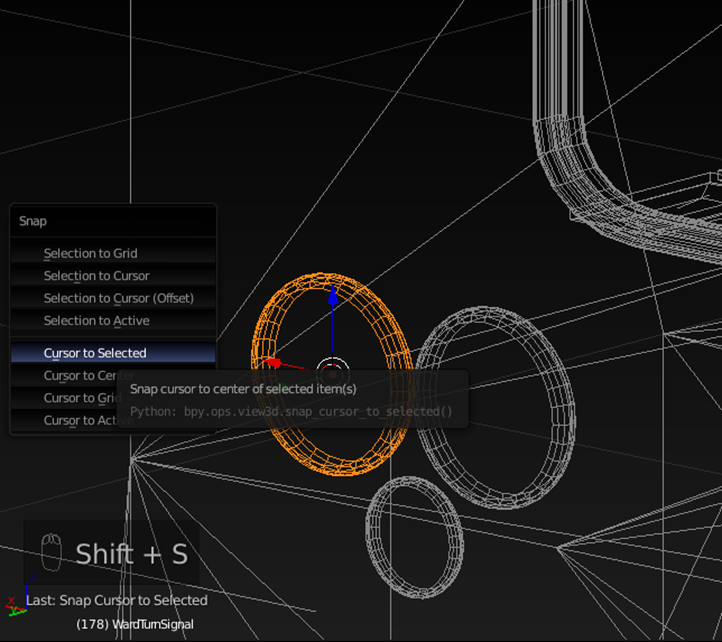The width and height of the screenshot is (722, 642).
Task: Click the red X-axis gizmo handle
Action: [272, 363]
